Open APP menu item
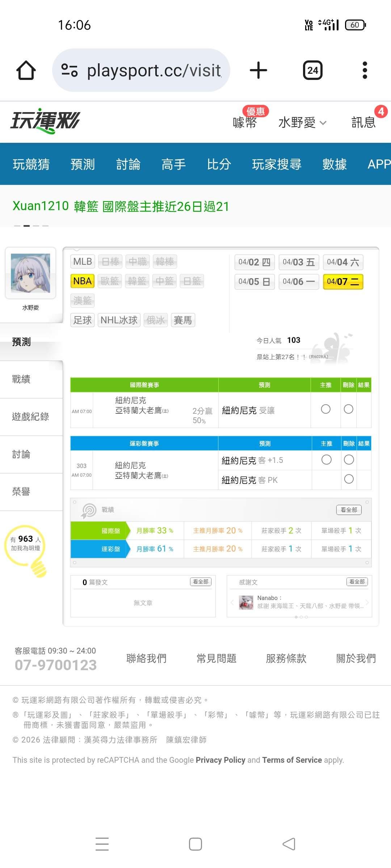Image resolution: width=391 pixels, height=868 pixels. tap(379, 164)
